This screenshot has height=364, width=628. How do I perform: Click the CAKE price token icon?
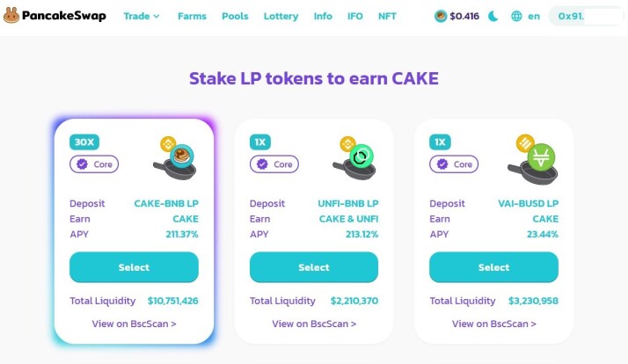pyautogui.click(x=441, y=16)
